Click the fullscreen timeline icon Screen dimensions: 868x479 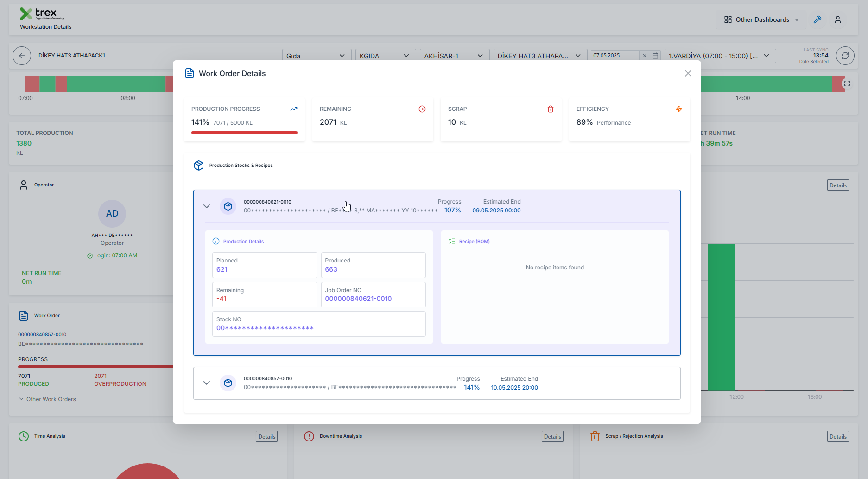point(847,84)
